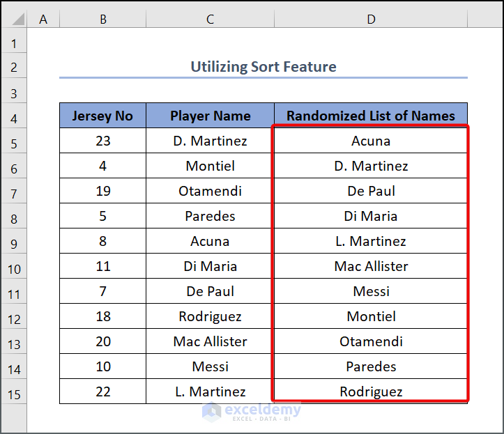This screenshot has height=434, width=504.
Task: Select the Mac Allister cell in column D
Action: [x=371, y=266]
